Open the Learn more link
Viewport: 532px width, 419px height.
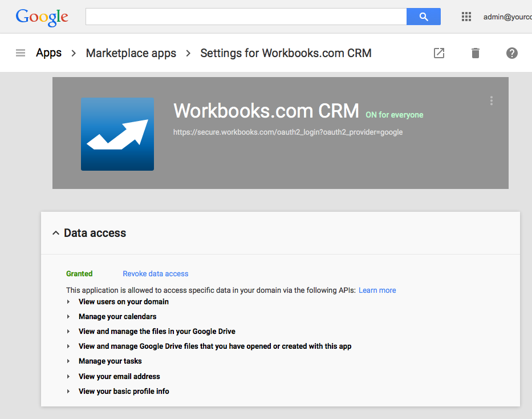(377, 291)
